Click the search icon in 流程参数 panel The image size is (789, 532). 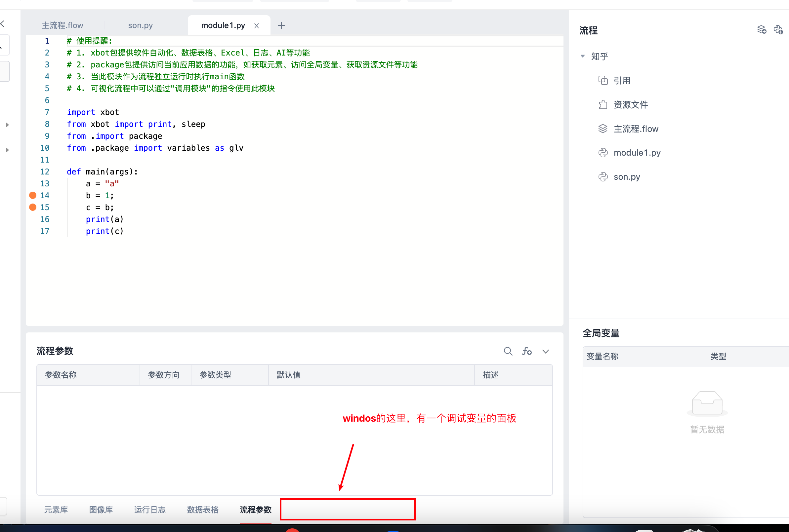click(508, 351)
